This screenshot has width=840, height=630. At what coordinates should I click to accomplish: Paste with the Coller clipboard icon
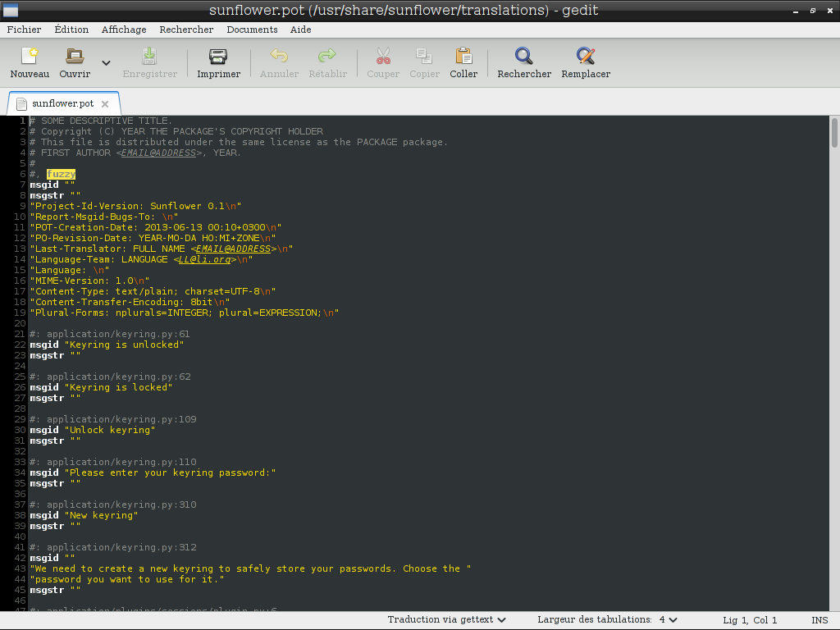click(463, 56)
